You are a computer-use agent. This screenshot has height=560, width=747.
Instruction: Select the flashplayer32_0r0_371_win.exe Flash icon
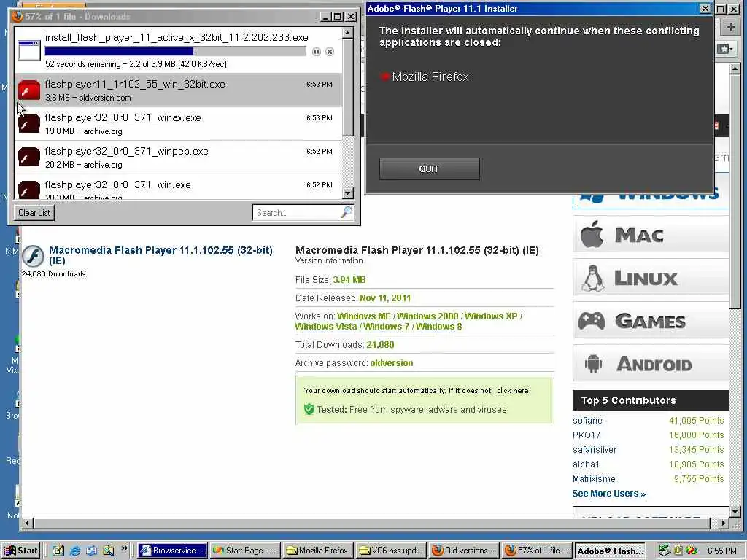click(29, 190)
